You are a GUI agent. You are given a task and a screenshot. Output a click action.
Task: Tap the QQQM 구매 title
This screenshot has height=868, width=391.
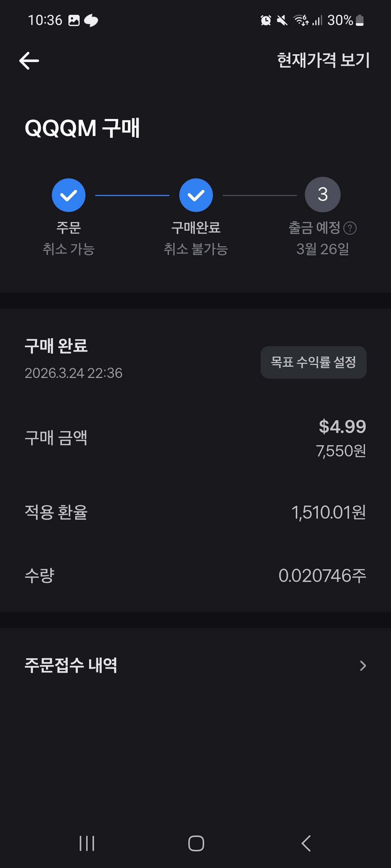coord(82,128)
